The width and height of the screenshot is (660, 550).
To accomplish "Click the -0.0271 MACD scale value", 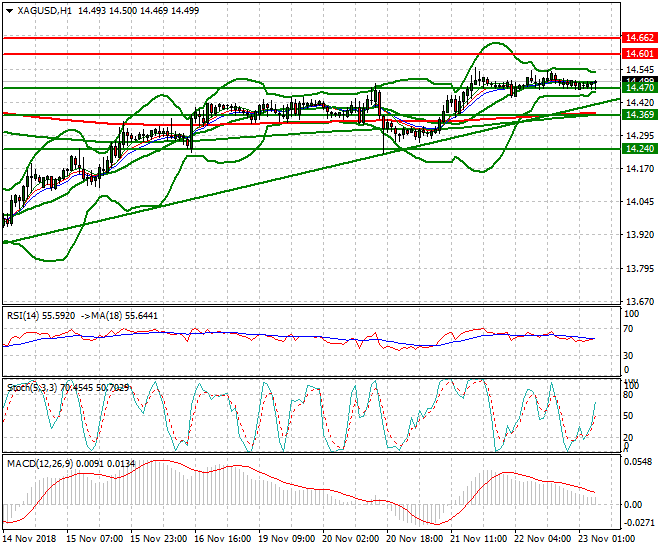I will 638,523.
